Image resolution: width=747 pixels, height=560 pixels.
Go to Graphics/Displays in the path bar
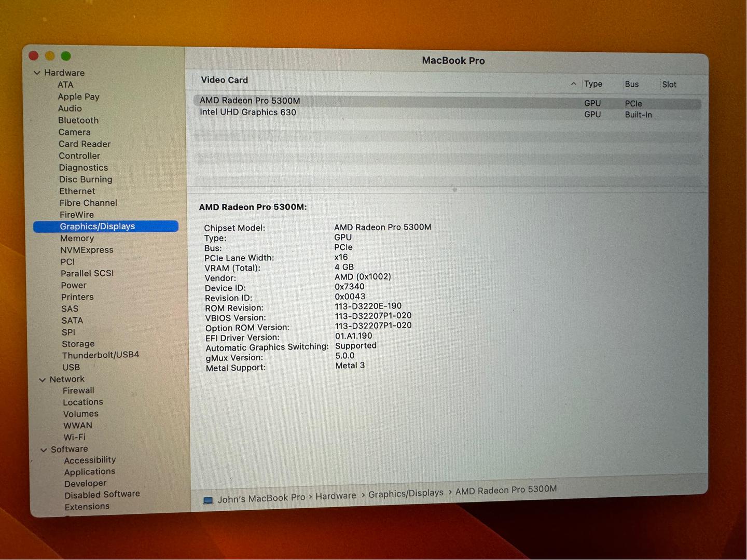click(406, 493)
